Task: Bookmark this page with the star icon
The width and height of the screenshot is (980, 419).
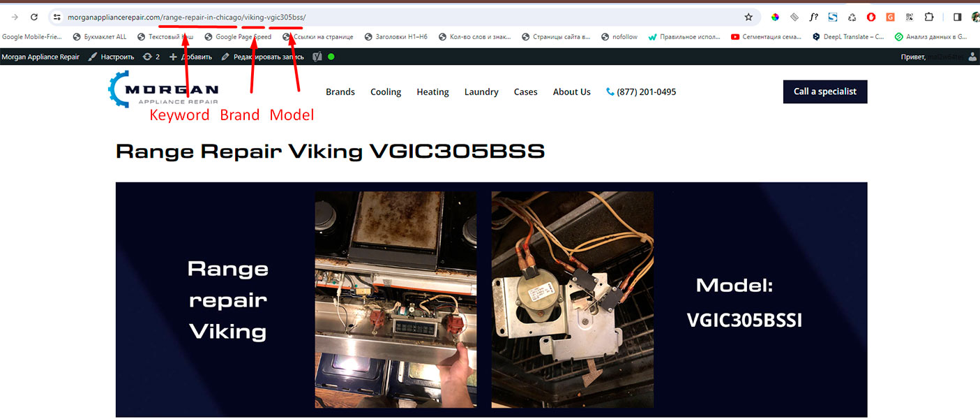Action: 748,17
